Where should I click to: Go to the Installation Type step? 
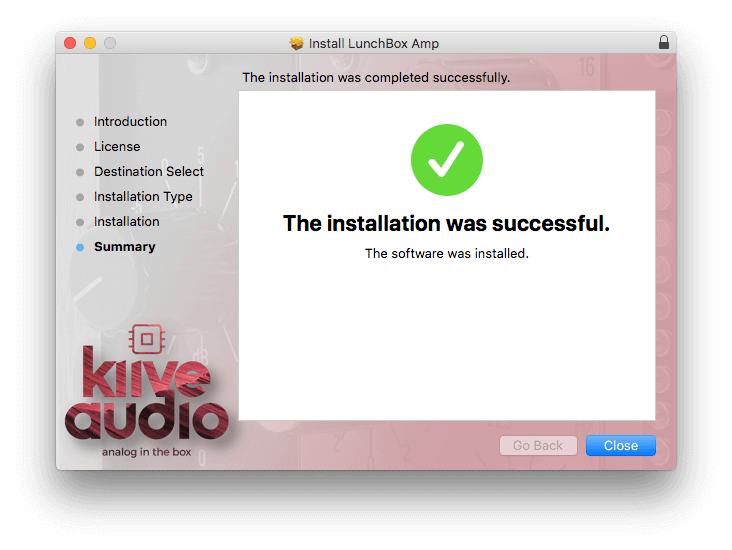coord(143,197)
